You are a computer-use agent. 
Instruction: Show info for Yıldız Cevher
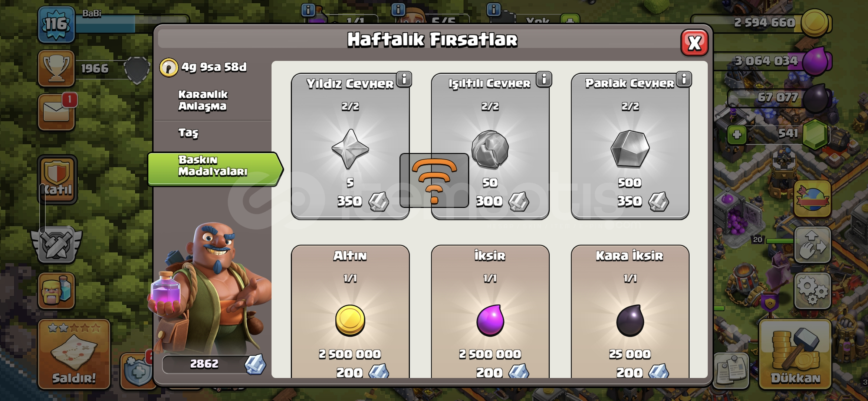pos(404,79)
